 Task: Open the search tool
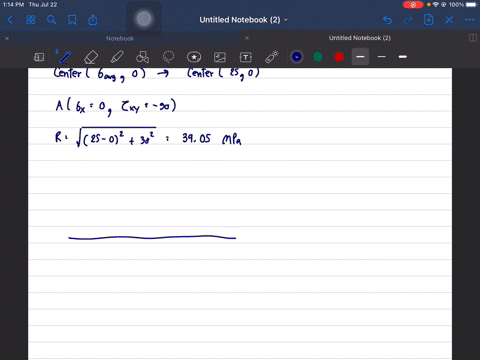click(x=51, y=20)
